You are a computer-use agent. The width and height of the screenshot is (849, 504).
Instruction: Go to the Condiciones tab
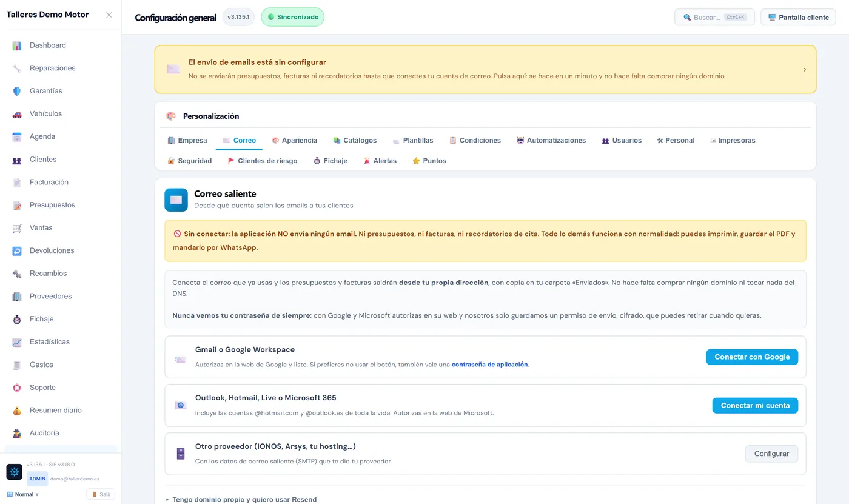475,141
